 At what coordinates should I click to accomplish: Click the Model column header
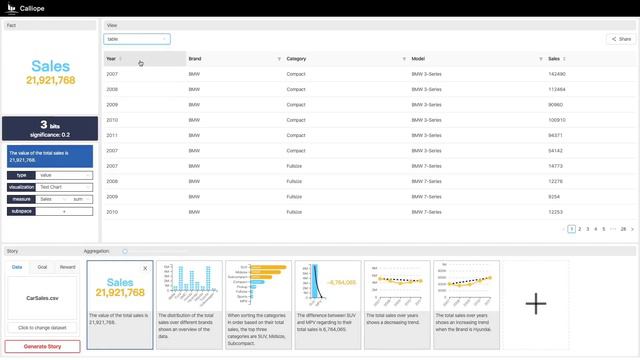418,59
